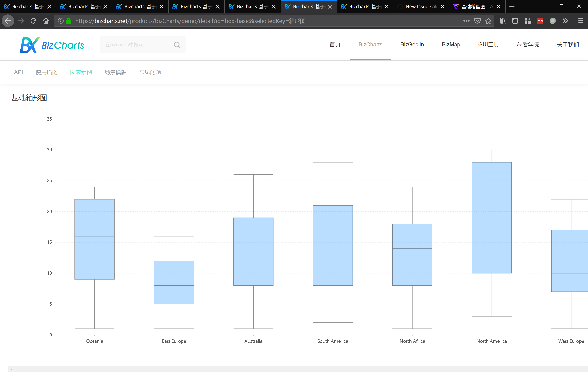
Task: Open the LastPass extension icon
Action: (x=540, y=21)
